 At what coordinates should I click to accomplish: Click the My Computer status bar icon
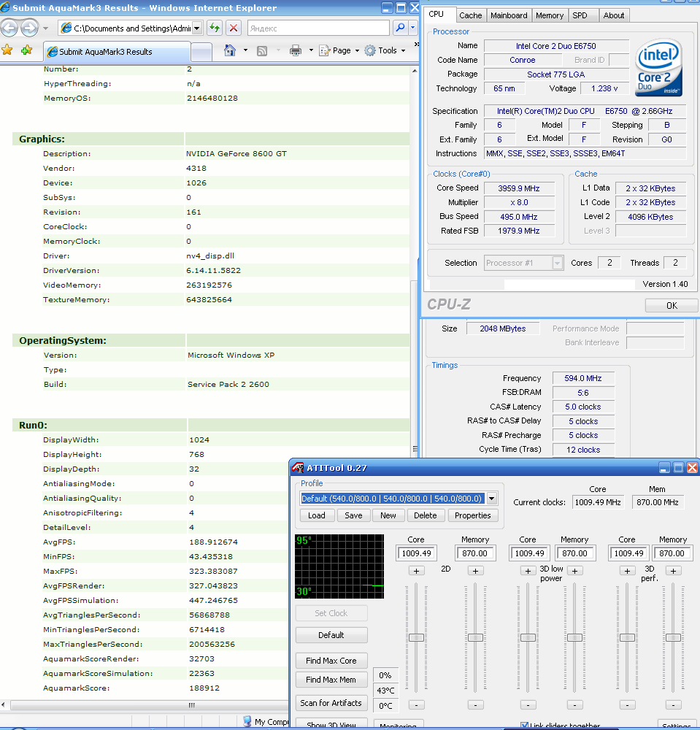tap(247, 721)
